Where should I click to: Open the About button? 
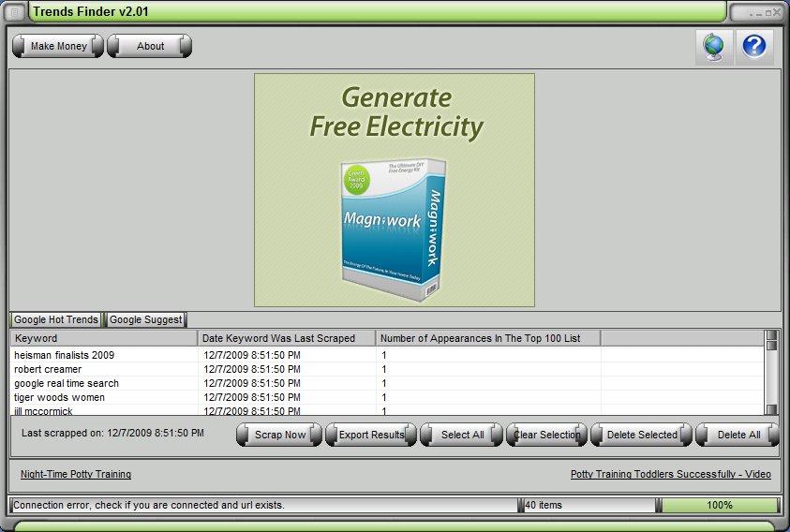(150, 46)
